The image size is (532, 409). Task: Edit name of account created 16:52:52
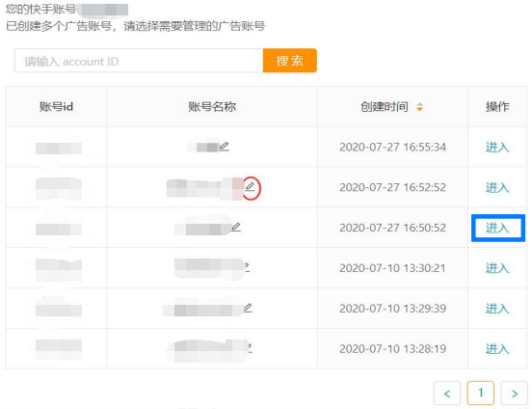(x=250, y=186)
